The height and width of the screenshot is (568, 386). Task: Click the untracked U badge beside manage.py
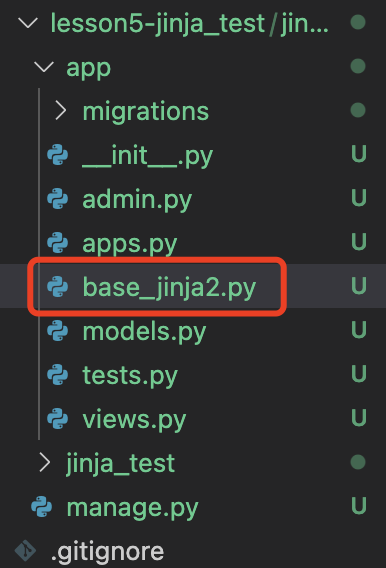tap(359, 506)
